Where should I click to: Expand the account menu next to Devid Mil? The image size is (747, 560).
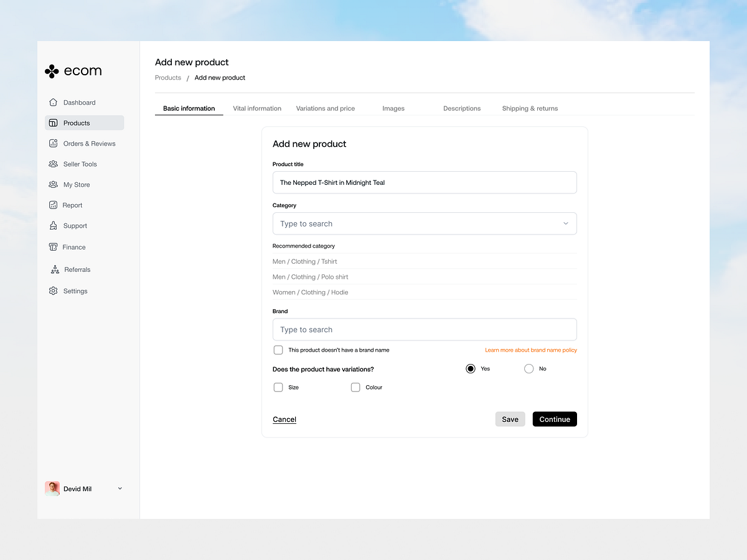[x=120, y=488]
